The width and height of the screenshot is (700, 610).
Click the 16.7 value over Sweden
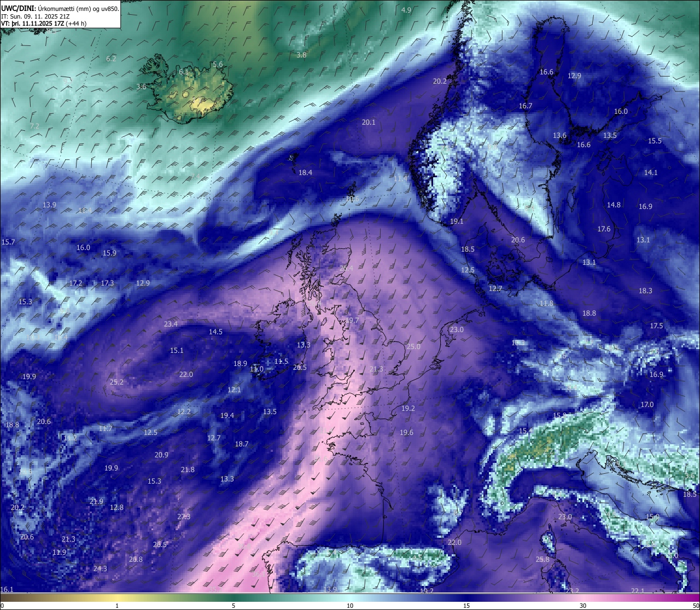click(526, 106)
